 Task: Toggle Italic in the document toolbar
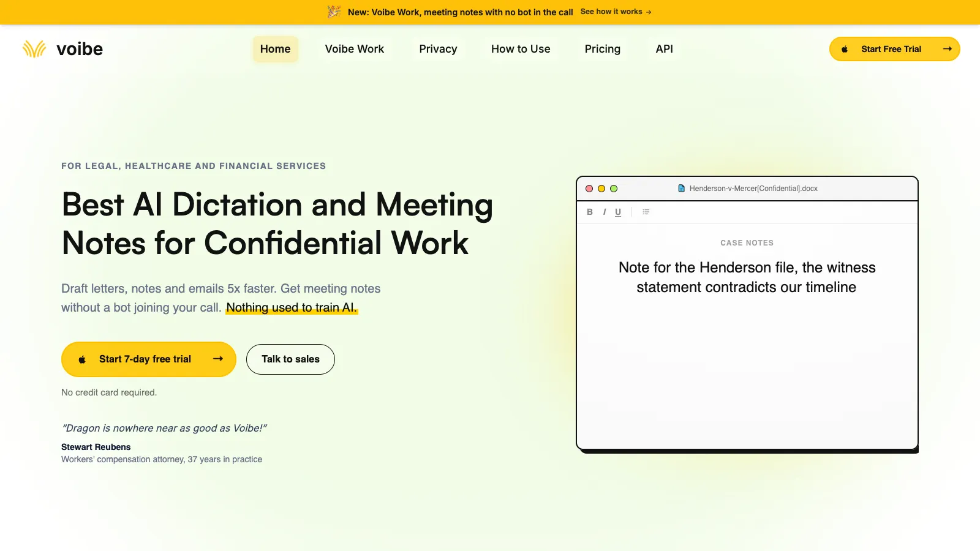tap(605, 212)
